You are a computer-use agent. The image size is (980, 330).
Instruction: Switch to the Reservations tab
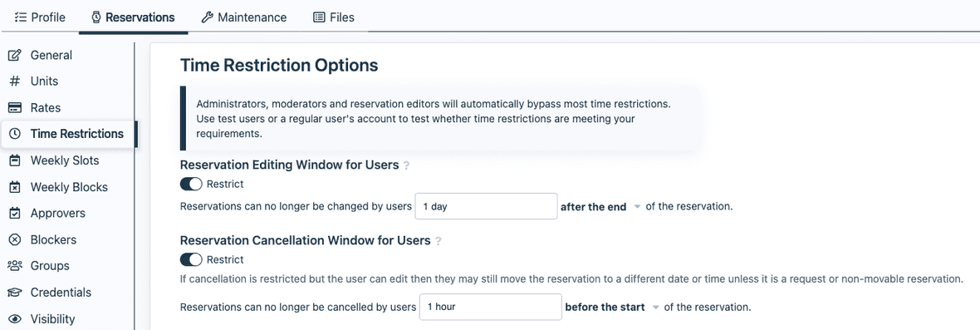coord(133,17)
